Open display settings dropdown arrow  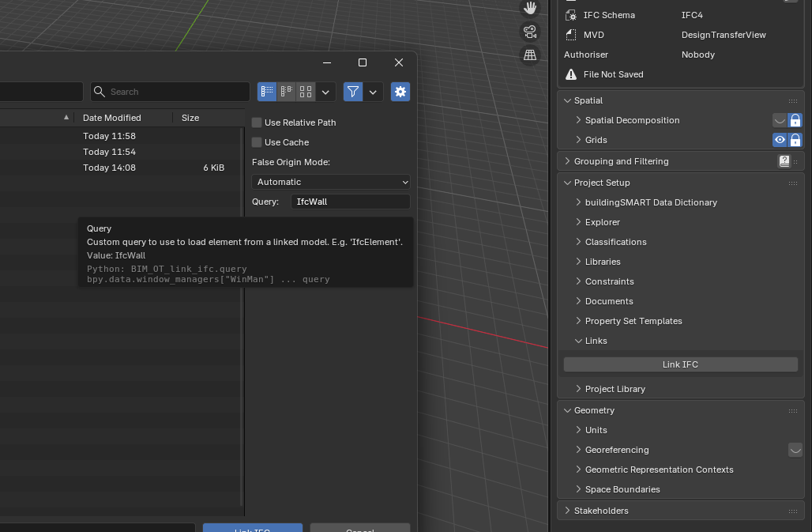tap(325, 92)
